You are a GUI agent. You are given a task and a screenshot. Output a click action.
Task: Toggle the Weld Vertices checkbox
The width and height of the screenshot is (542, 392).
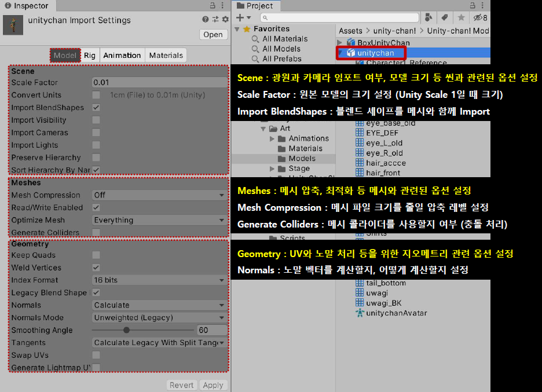[x=96, y=268]
